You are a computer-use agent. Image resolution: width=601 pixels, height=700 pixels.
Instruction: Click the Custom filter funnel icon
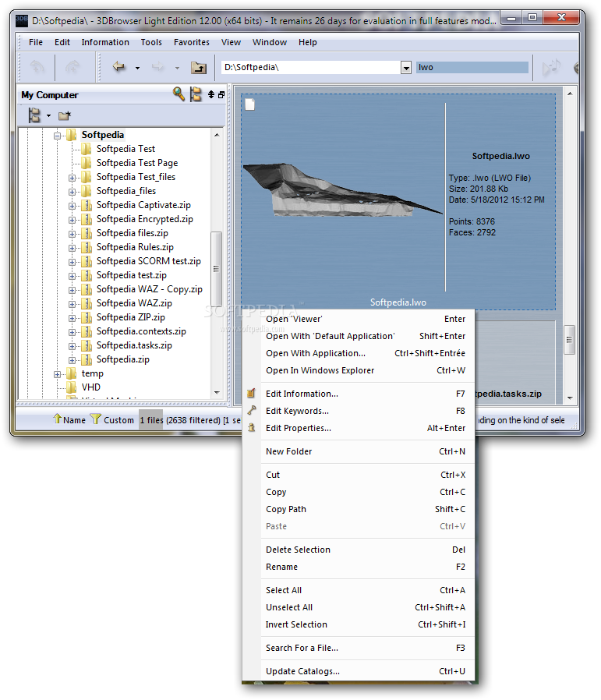coord(96,419)
